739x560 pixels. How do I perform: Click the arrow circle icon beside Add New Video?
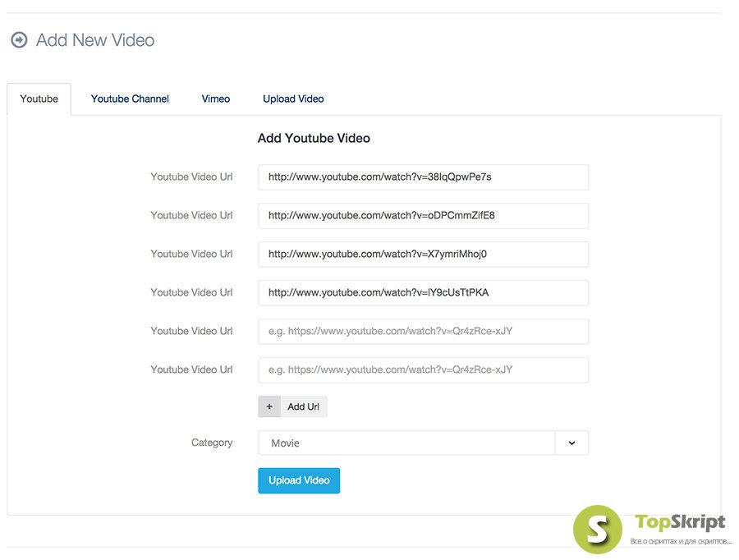(20, 40)
